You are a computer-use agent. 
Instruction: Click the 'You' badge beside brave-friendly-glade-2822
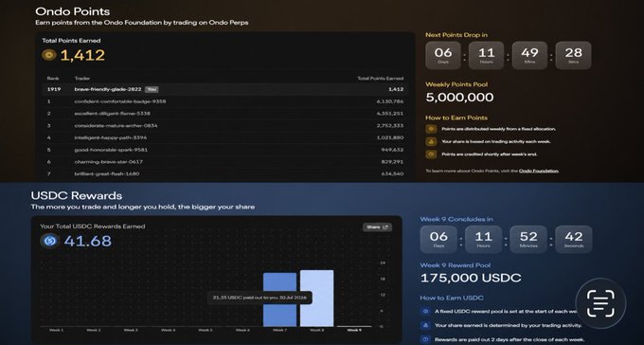pyautogui.click(x=152, y=89)
